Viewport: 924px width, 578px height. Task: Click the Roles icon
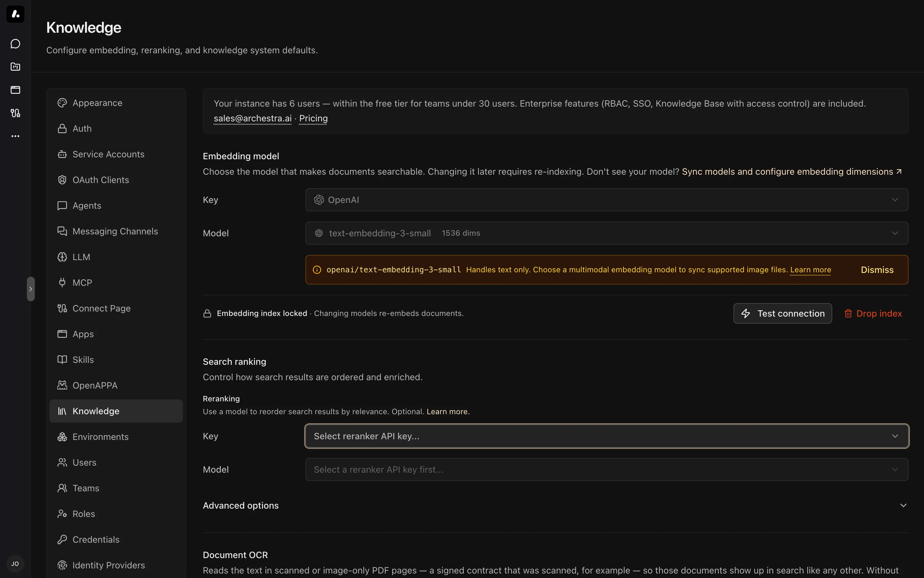click(x=62, y=514)
